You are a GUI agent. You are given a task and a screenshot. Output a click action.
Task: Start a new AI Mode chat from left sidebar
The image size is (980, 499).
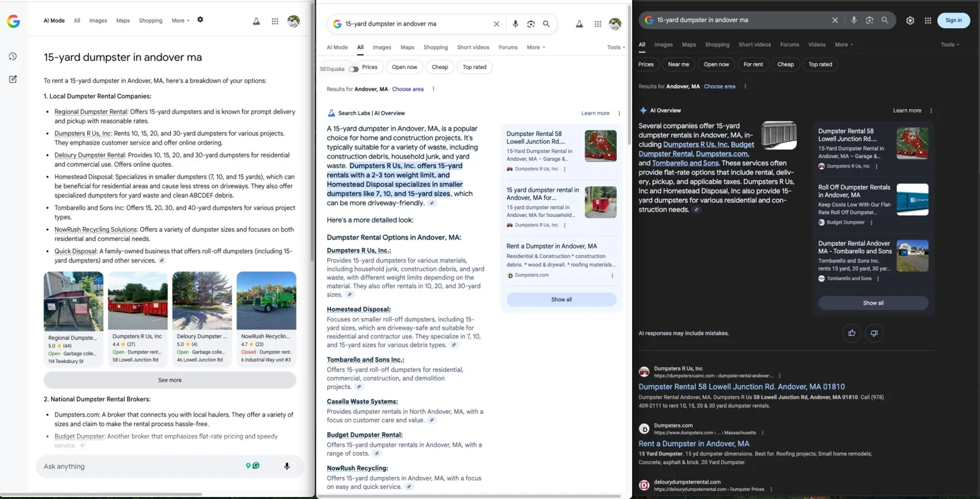pos(13,79)
